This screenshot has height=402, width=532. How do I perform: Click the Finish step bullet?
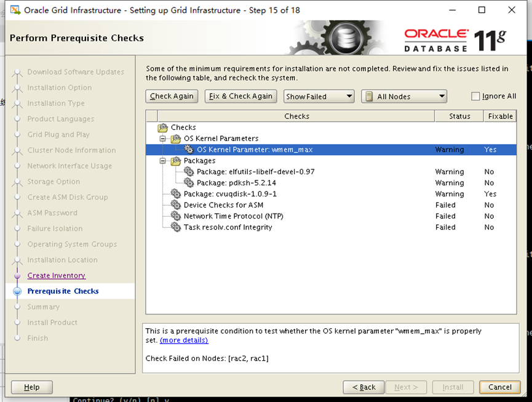(x=17, y=338)
